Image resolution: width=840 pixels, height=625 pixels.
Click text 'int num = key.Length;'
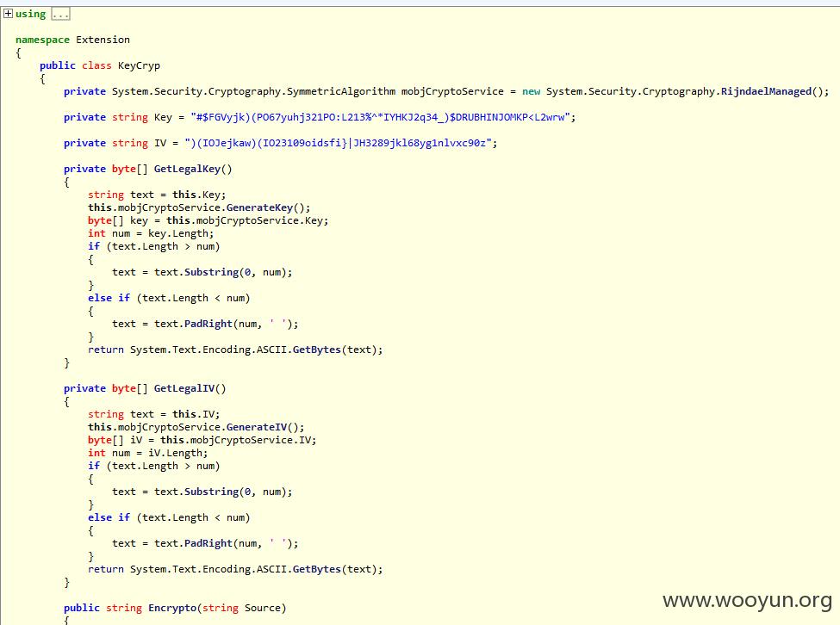click(151, 233)
